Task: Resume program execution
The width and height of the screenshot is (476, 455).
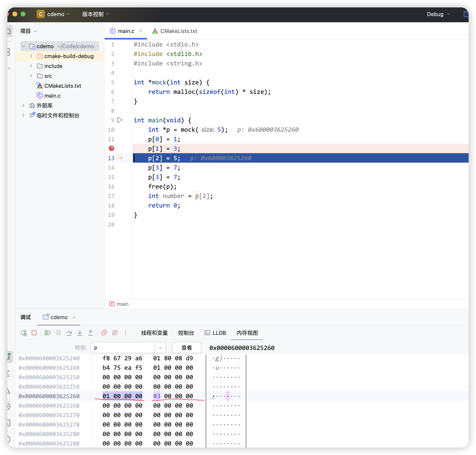Action: (48, 333)
